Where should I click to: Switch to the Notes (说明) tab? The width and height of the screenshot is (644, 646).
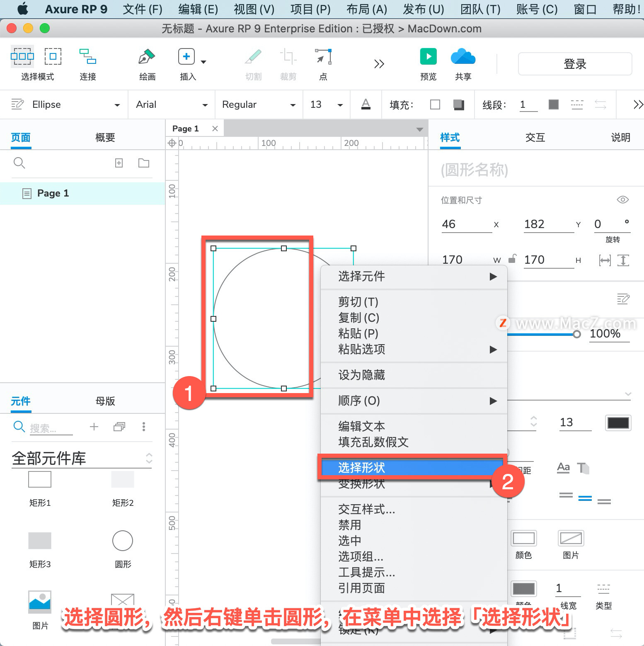(x=620, y=137)
